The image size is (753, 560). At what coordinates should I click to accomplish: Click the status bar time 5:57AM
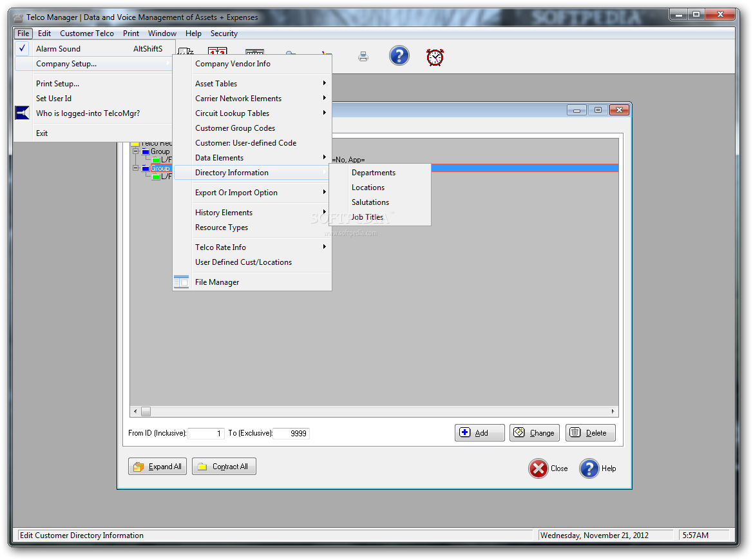pos(696,535)
